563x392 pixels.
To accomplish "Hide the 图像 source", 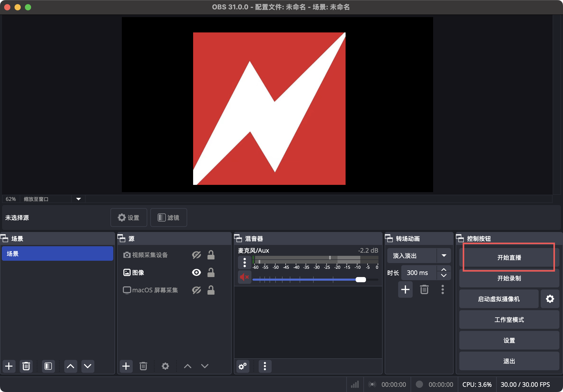I will tap(196, 273).
